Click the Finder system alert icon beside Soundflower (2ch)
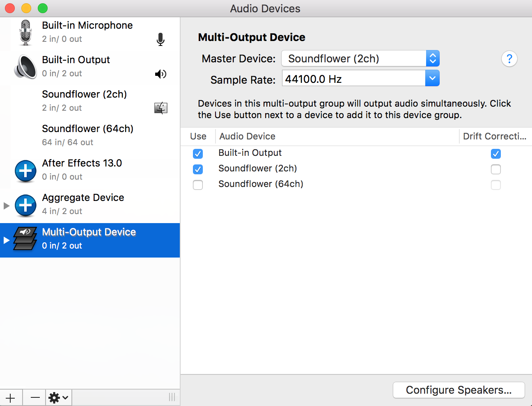 point(161,108)
